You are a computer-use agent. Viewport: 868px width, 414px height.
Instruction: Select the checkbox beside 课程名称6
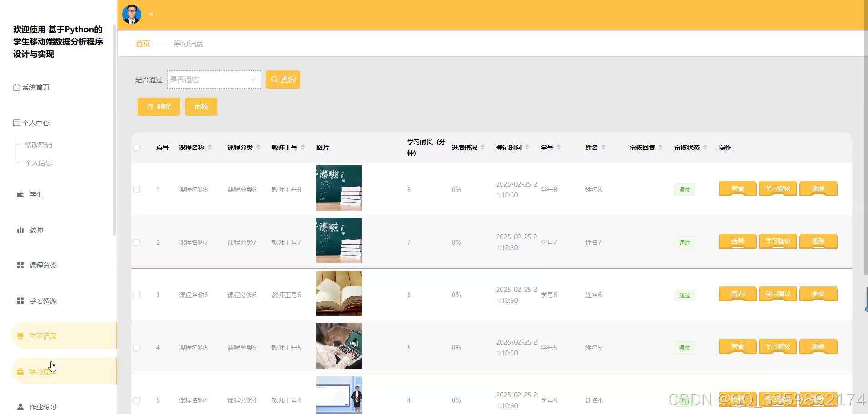point(137,295)
